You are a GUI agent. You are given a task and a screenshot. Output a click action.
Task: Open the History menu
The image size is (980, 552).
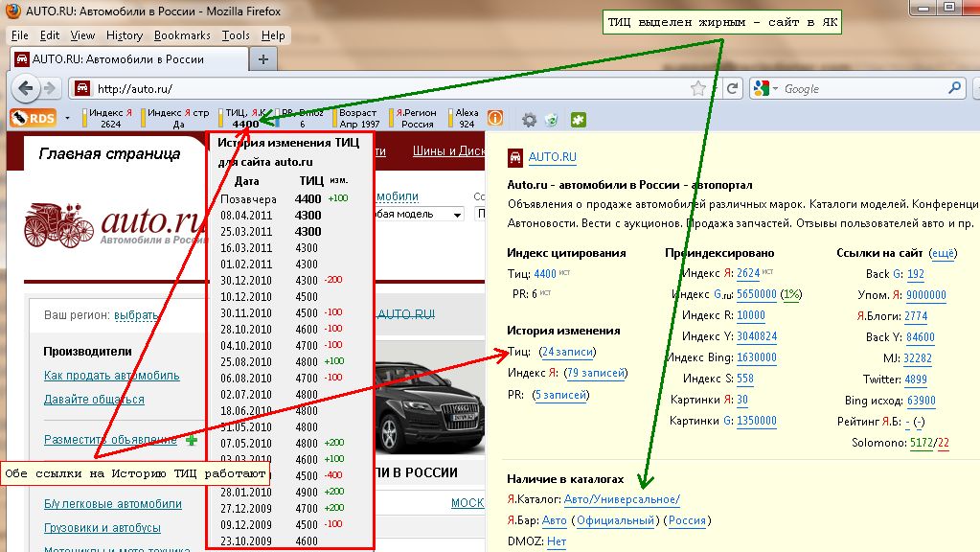[125, 35]
